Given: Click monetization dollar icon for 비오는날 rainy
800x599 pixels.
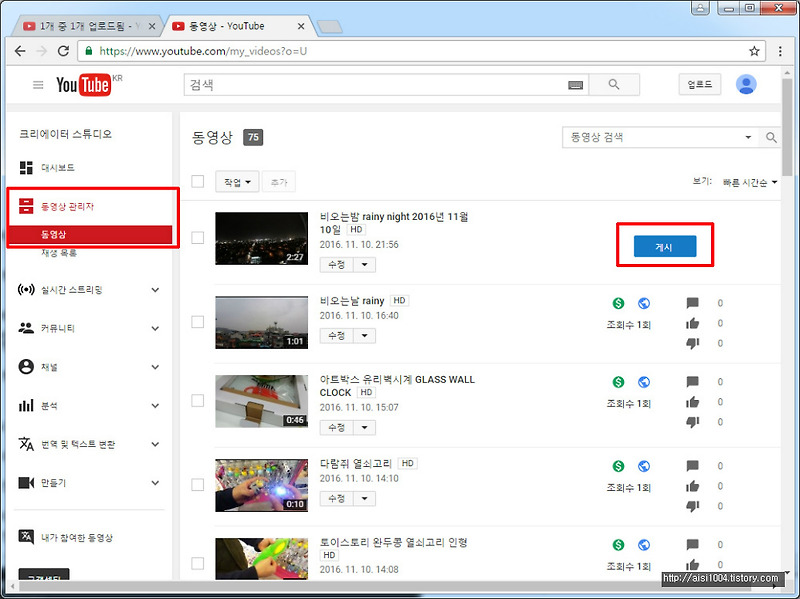Looking at the screenshot, I should [618, 303].
